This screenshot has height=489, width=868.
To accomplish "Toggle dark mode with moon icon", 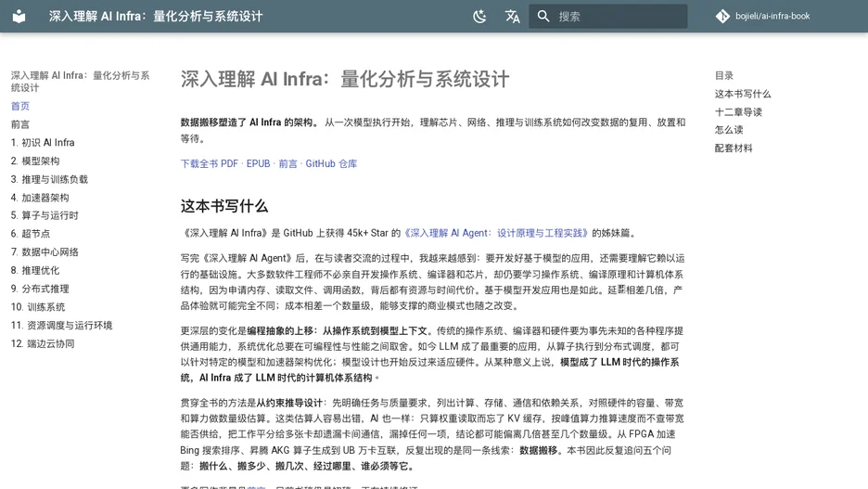I will [x=479, y=16].
